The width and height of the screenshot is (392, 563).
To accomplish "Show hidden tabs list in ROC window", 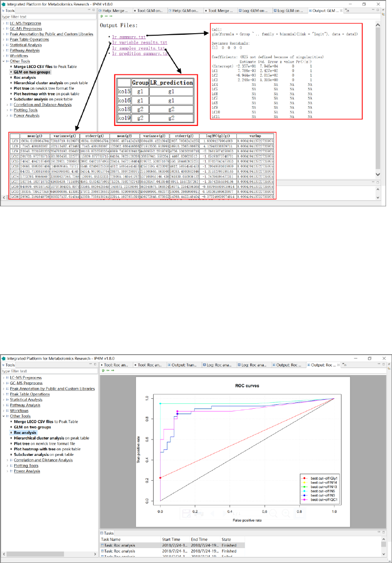I will coord(344,365).
